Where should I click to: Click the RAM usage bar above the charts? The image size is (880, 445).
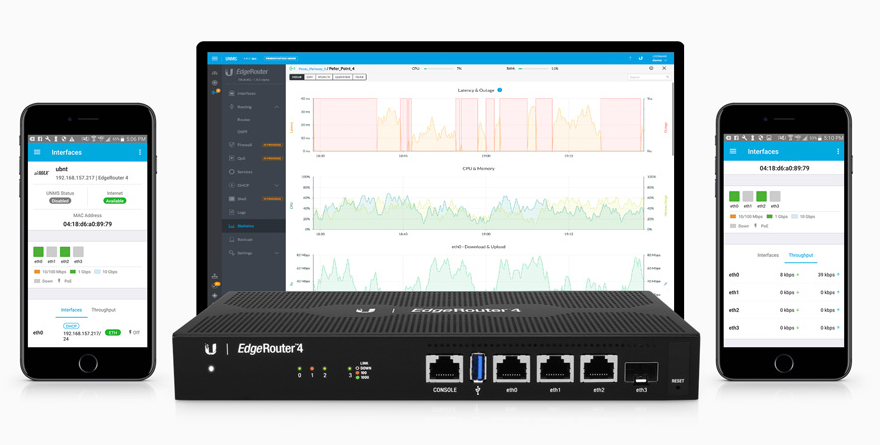pyautogui.click(x=533, y=68)
